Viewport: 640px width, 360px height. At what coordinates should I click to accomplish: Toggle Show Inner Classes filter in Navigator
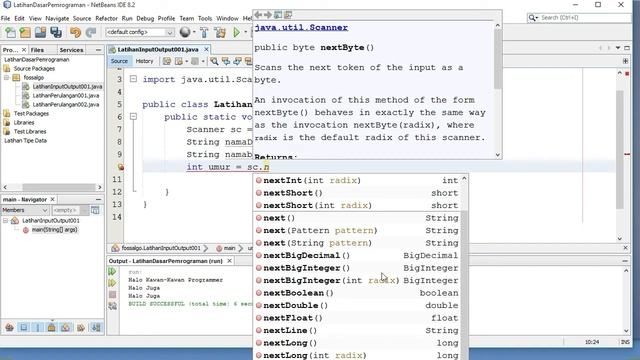66,327
